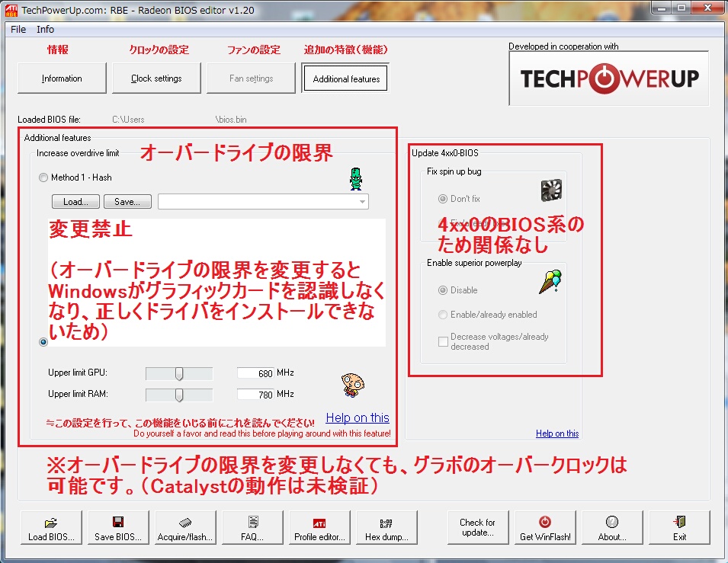
Task: Click the RBE app icon in title bar
Action: 11,10
